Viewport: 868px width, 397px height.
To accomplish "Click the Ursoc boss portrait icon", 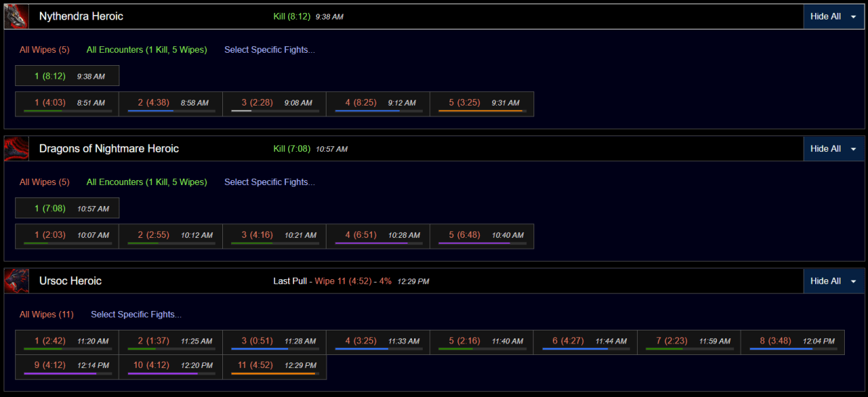I will tap(16, 281).
